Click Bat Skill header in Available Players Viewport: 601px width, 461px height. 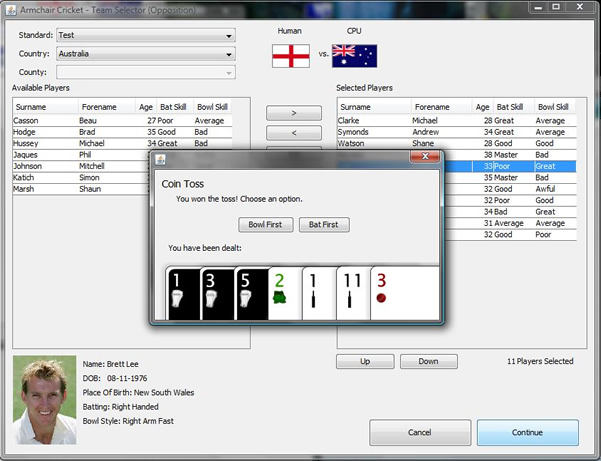174,107
